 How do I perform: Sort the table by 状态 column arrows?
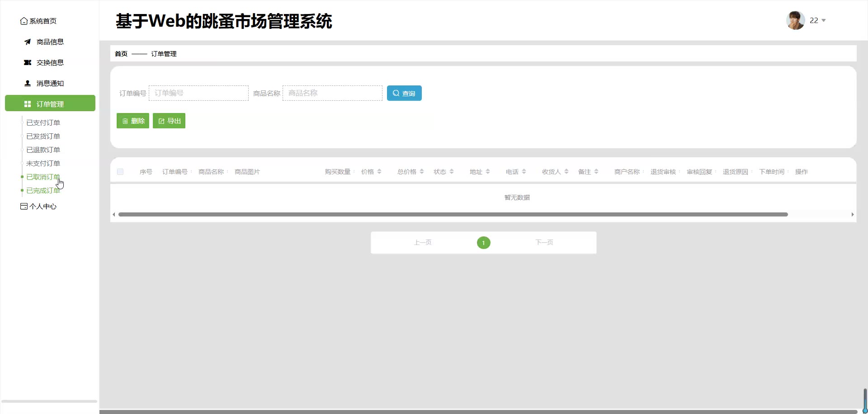point(452,172)
